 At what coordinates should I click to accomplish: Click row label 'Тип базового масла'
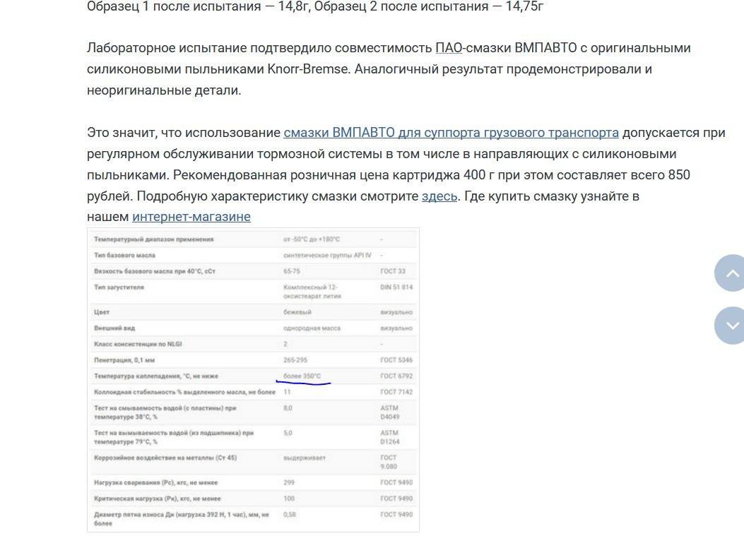tap(124, 256)
